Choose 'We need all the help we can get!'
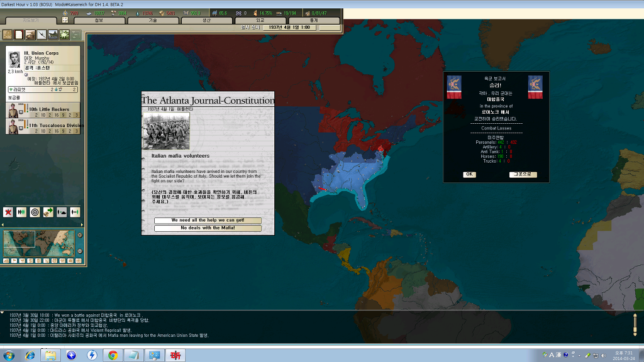Viewport: 644px width, 362px height. pos(208,221)
